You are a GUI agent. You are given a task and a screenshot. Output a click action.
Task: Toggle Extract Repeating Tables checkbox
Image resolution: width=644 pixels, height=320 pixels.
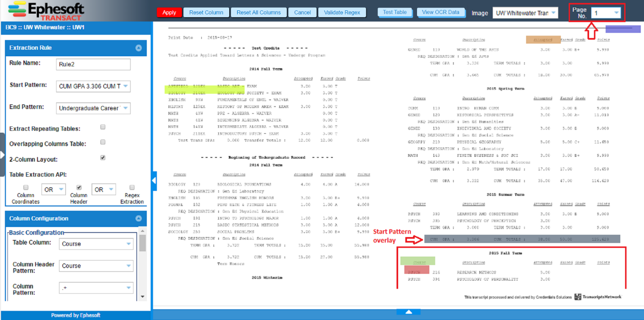103,127
